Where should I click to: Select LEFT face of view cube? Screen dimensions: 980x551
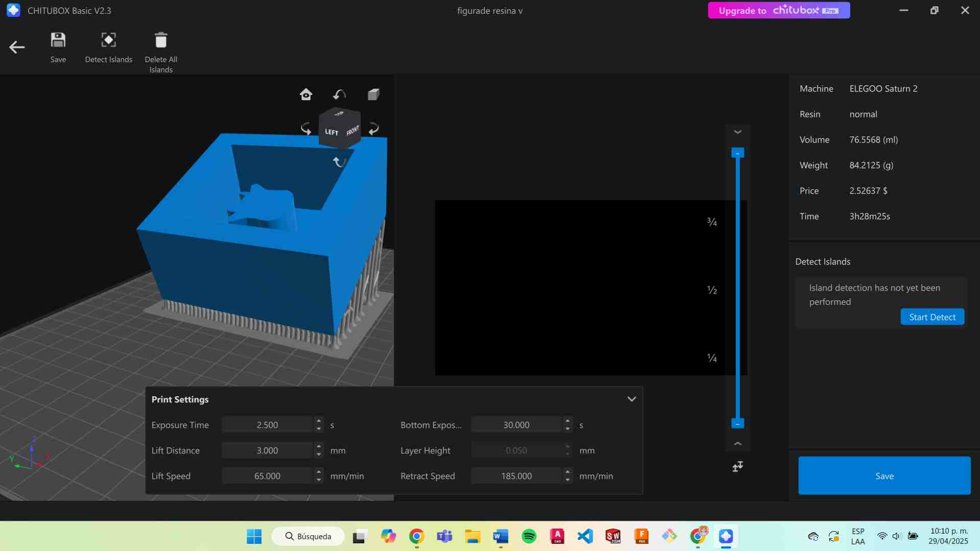(x=332, y=132)
